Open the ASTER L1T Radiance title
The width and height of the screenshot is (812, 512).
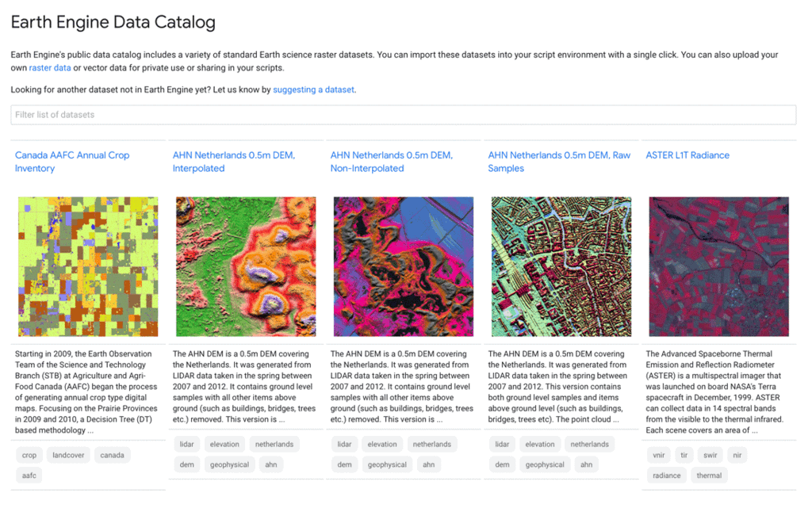click(688, 155)
